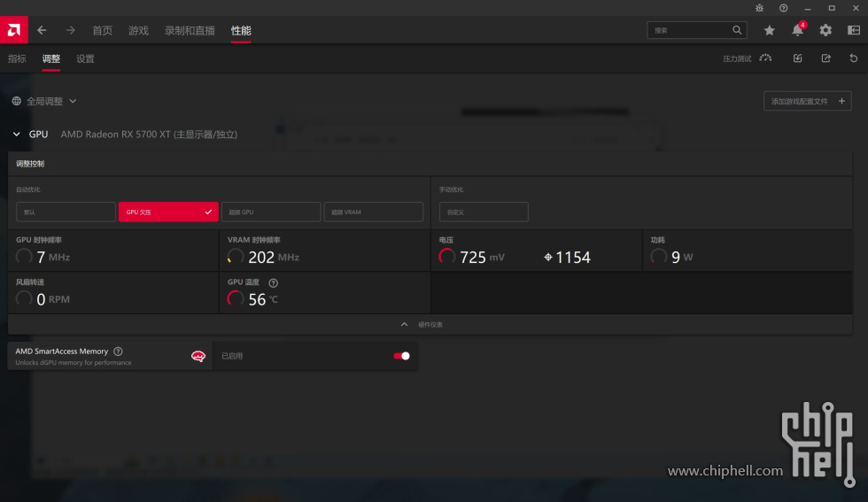Open the bug report icon
The width and height of the screenshot is (868, 502).
tap(760, 8)
